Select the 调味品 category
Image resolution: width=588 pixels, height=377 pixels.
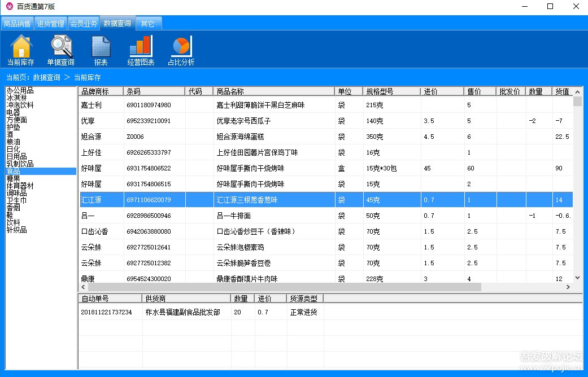pyautogui.click(x=17, y=193)
